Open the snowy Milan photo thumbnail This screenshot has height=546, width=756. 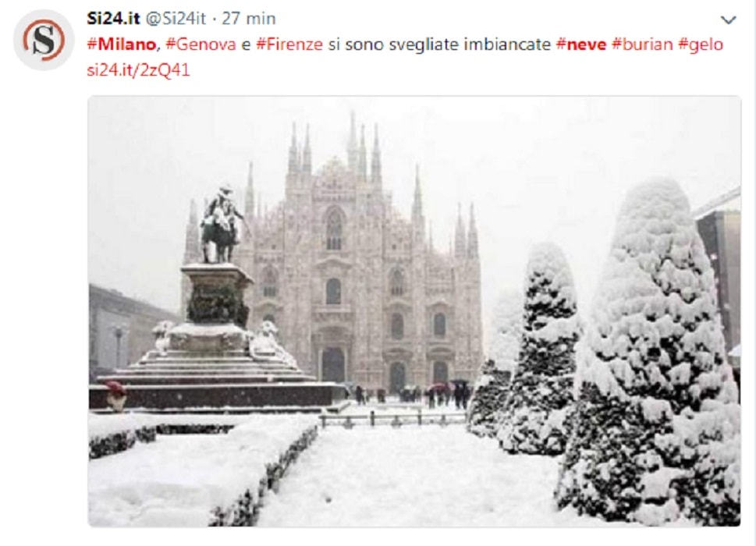(414, 310)
